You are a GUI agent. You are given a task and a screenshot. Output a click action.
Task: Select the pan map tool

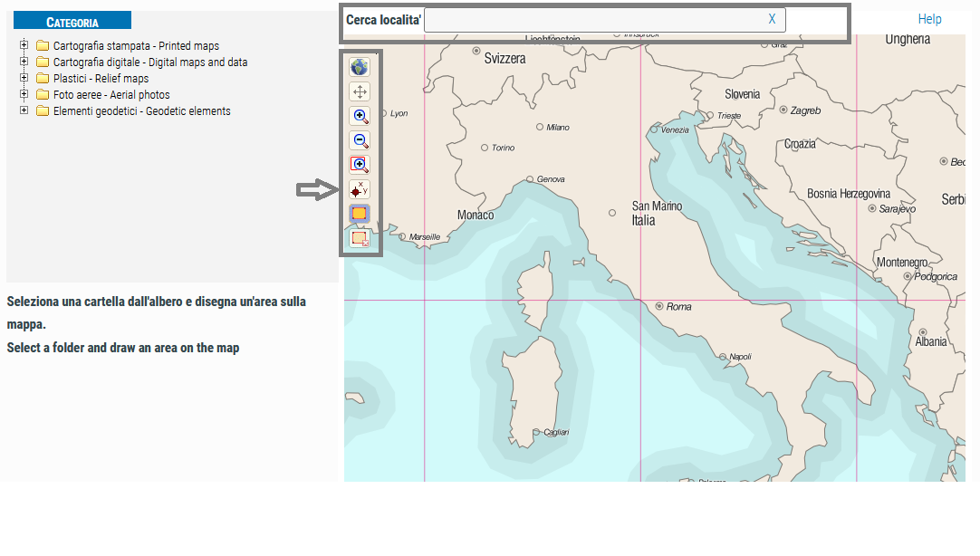pyautogui.click(x=360, y=91)
